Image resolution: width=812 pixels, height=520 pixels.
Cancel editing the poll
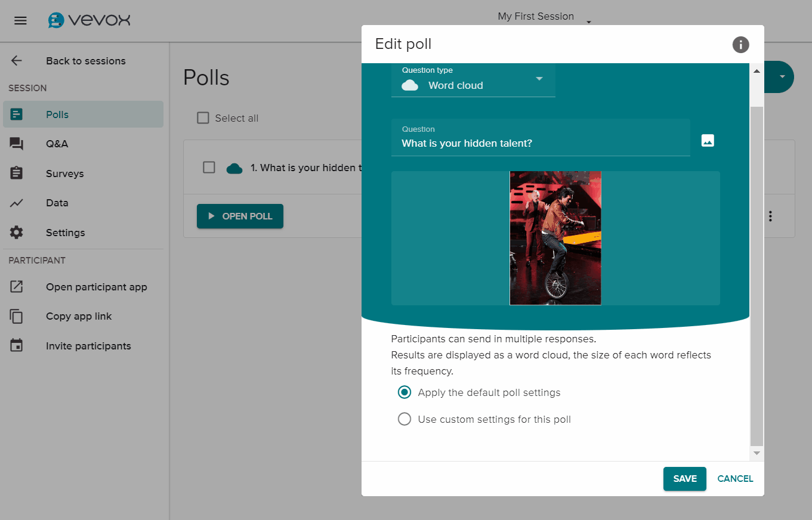pos(735,478)
